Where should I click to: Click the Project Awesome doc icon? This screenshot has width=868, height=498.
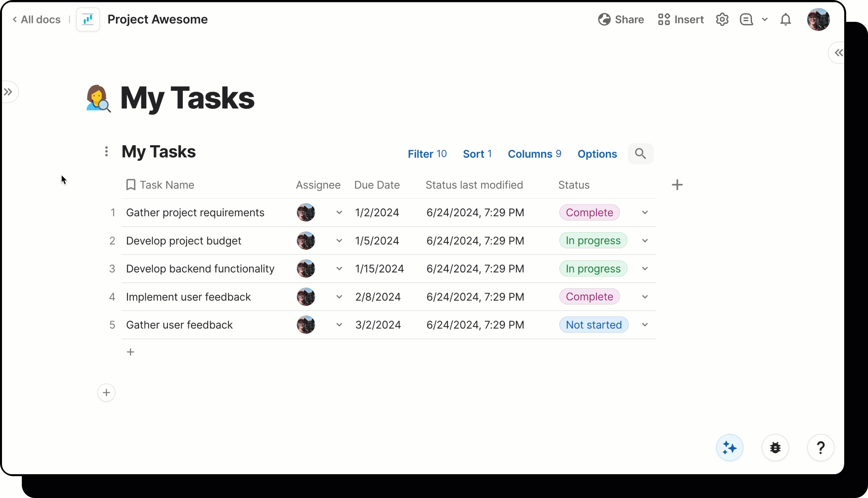click(x=88, y=19)
